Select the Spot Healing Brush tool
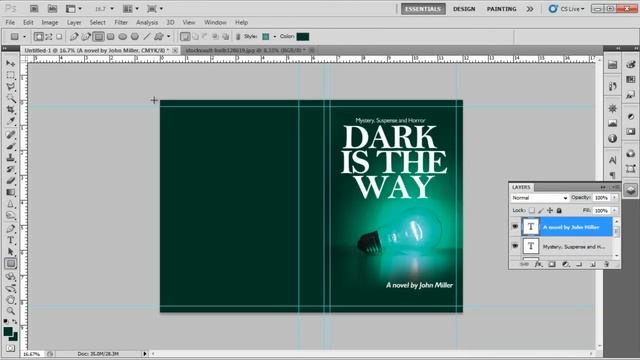The width and height of the screenshot is (640, 360). click(11, 134)
